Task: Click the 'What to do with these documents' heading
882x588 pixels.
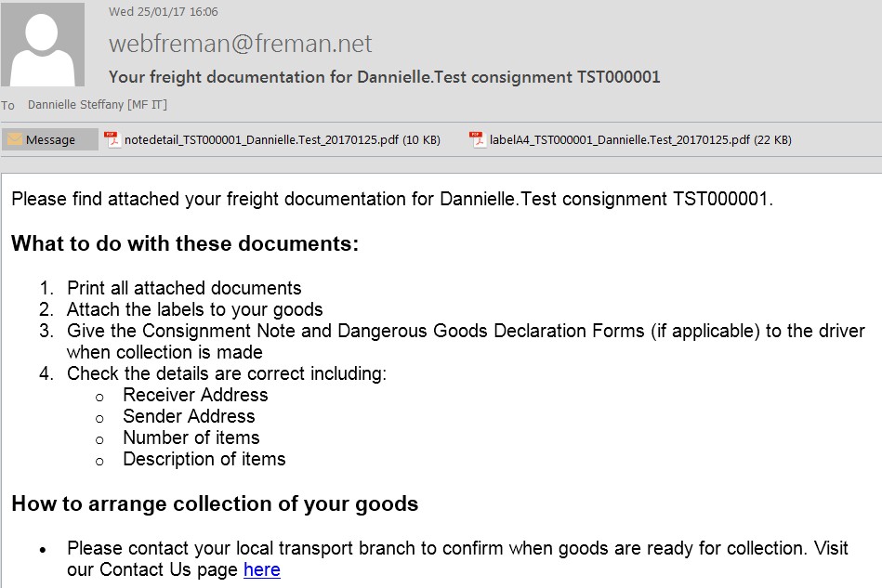Action: (x=185, y=243)
